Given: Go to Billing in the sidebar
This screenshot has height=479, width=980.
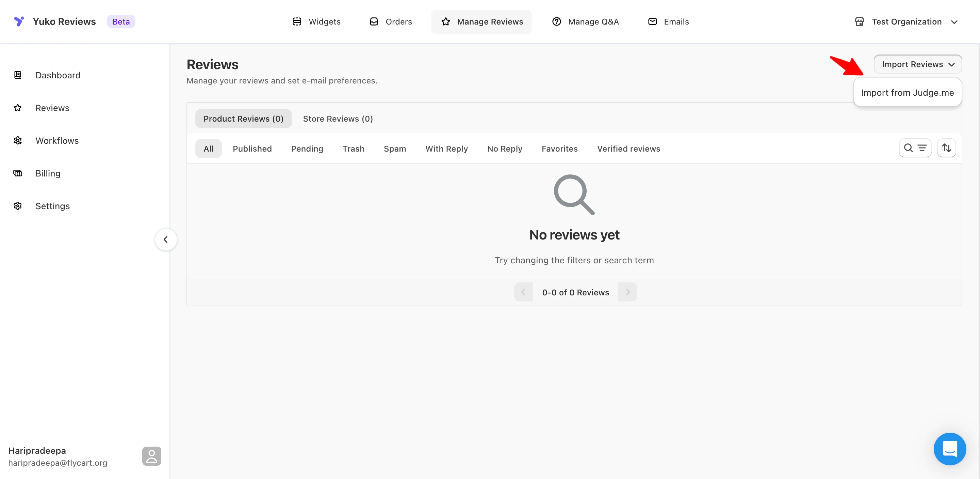Looking at the screenshot, I should pyautogui.click(x=48, y=173).
